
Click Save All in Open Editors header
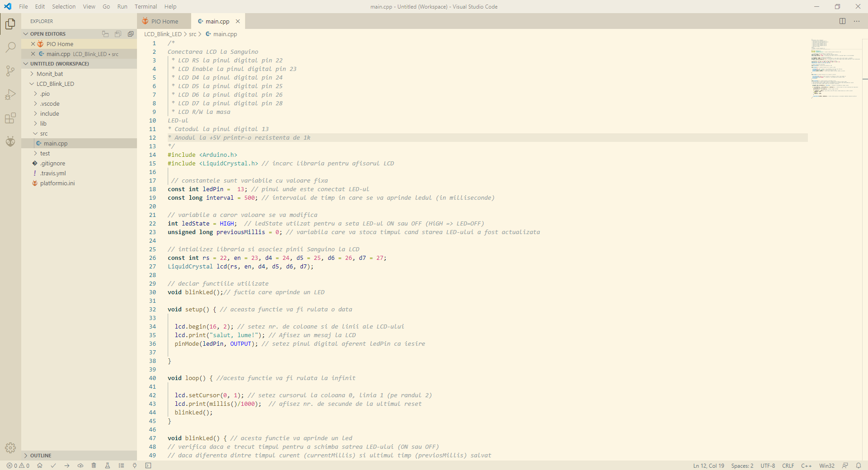(118, 34)
